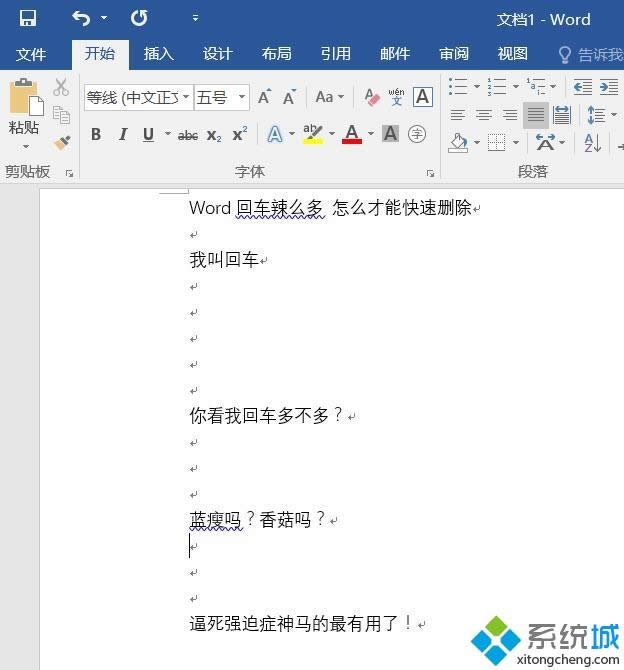Apply distributed alignment
This screenshot has width=624, height=670.
coord(561,115)
